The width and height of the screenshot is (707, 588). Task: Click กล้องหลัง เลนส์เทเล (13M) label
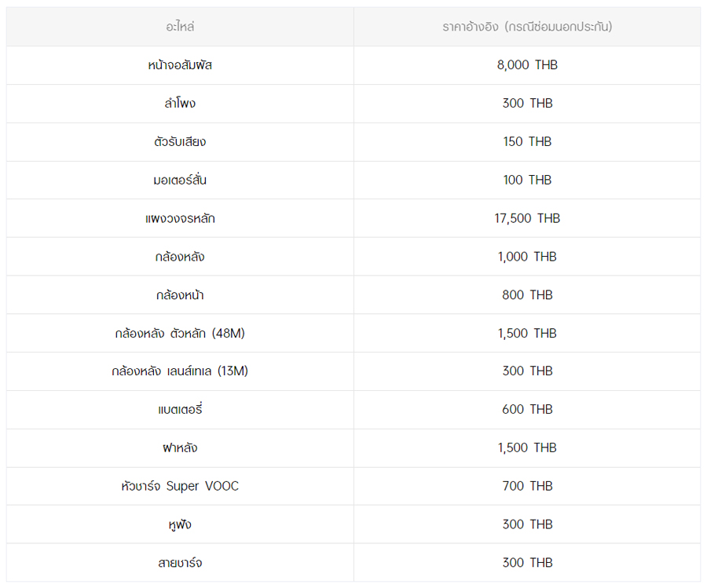click(180, 371)
